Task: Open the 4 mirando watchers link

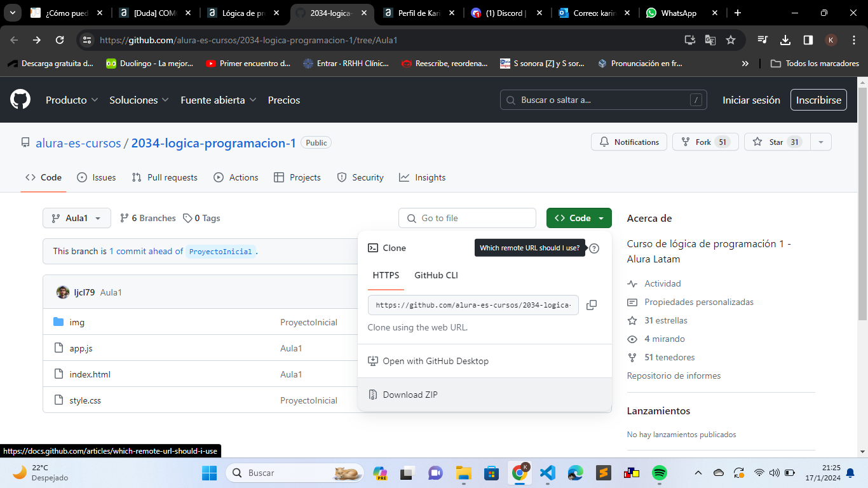Action: [x=656, y=339]
